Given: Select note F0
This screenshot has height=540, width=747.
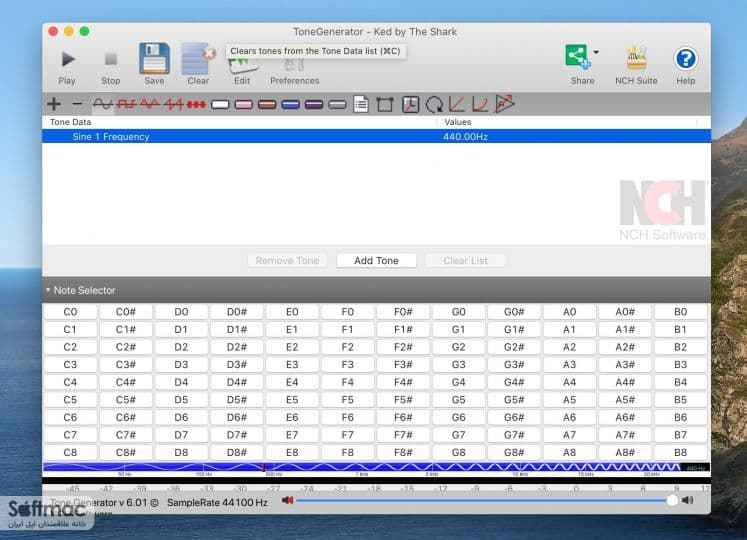Looking at the screenshot, I should pyautogui.click(x=348, y=312).
